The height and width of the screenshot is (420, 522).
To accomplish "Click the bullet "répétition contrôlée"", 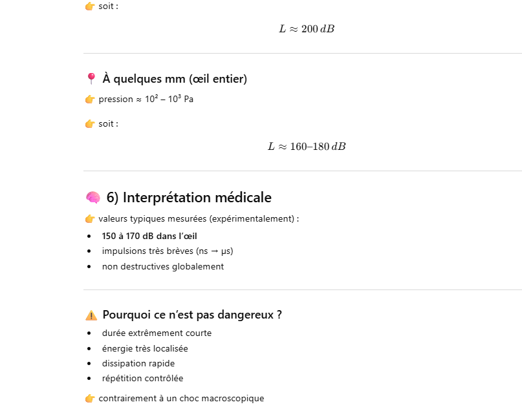I will tap(142, 378).
